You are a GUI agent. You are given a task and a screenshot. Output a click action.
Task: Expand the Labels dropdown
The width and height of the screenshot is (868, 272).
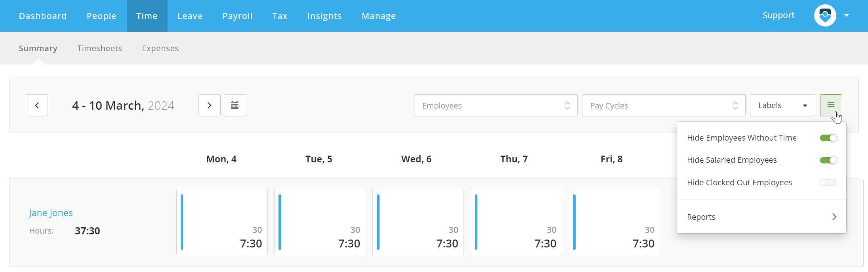(x=782, y=105)
